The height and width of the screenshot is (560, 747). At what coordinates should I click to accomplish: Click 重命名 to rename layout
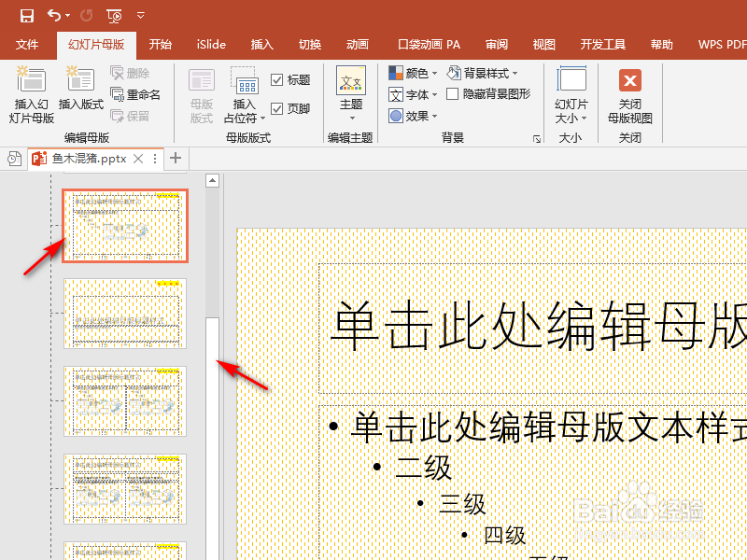coord(135,94)
